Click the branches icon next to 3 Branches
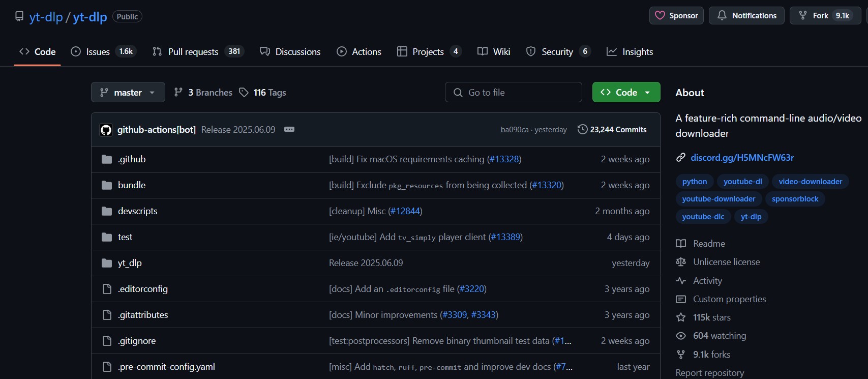Viewport: 868px width, 379px height. pyautogui.click(x=178, y=93)
